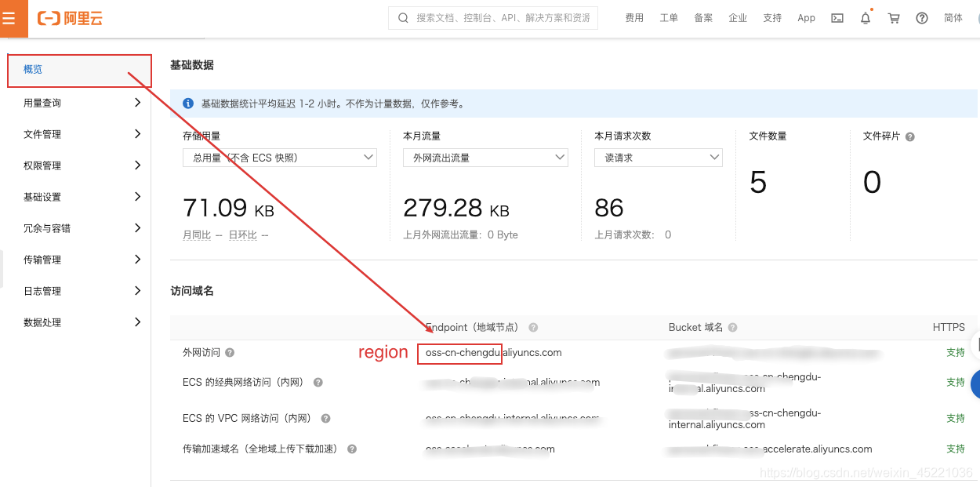The height and width of the screenshot is (487, 980).
Task: Open the Cloud Shell terminal icon
Action: click(x=837, y=18)
